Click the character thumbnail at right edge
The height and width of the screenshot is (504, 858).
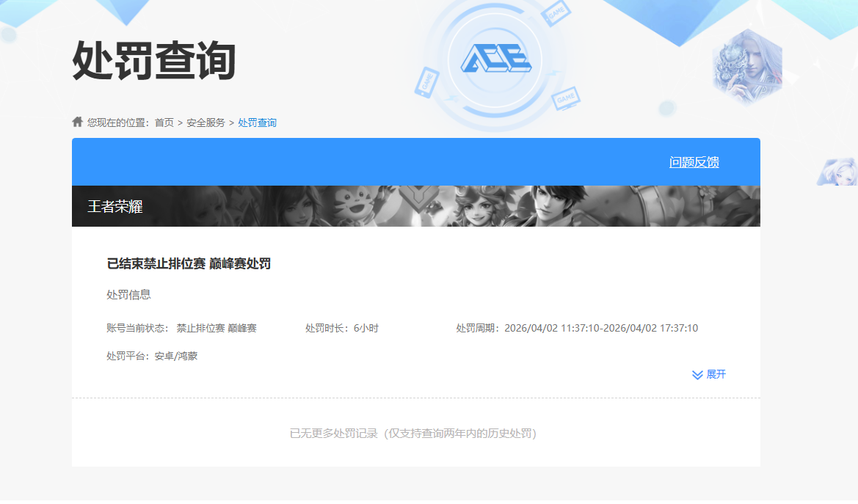(x=837, y=172)
